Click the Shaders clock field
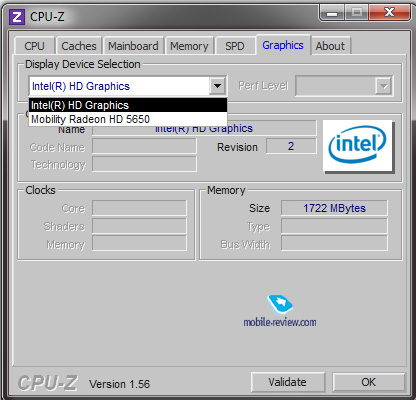Image resolution: width=416 pixels, height=400 pixels. (x=139, y=226)
